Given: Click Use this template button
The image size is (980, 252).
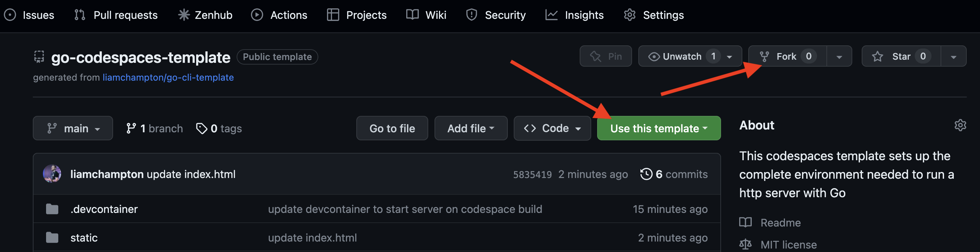Looking at the screenshot, I should click(659, 128).
